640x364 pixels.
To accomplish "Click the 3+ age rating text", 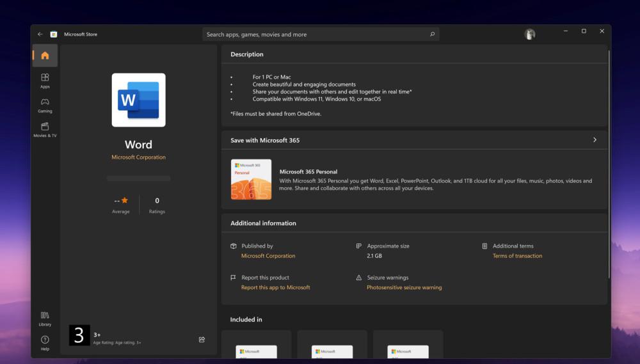I will (97, 335).
